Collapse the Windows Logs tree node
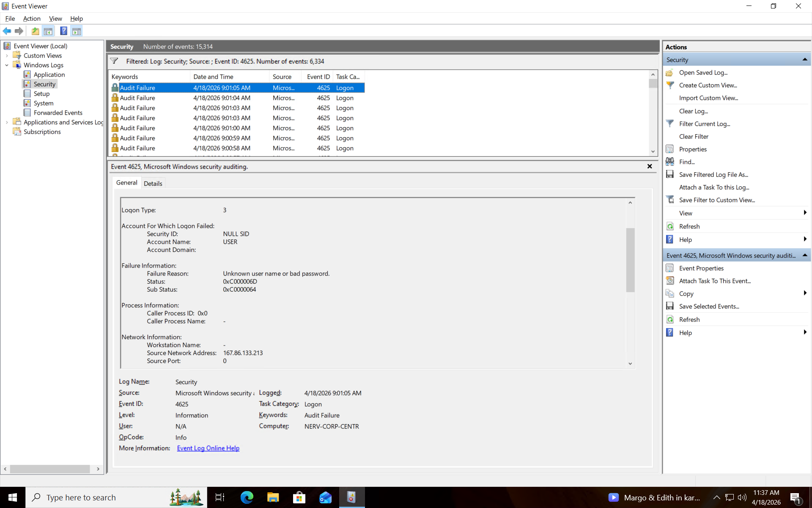The width and height of the screenshot is (812, 508). click(7, 65)
